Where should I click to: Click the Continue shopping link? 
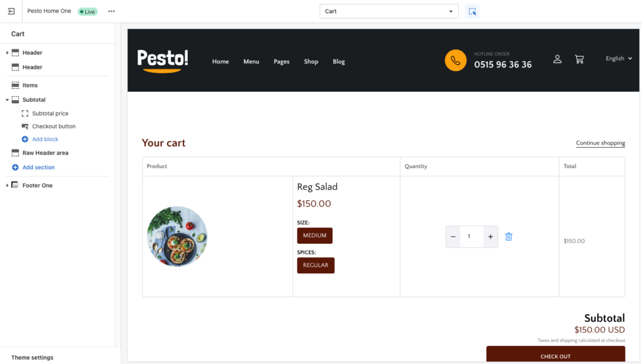[x=600, y=143]
